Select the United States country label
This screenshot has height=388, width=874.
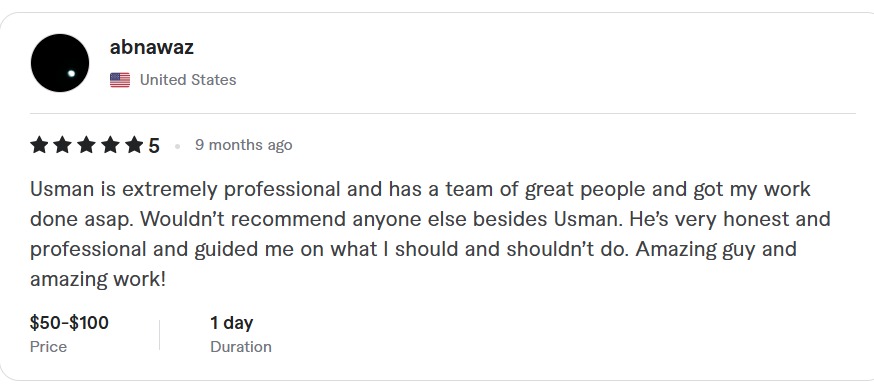188,80
